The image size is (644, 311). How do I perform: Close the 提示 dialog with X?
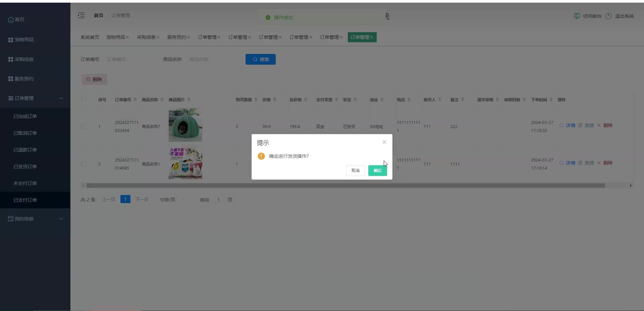point(384,142)
